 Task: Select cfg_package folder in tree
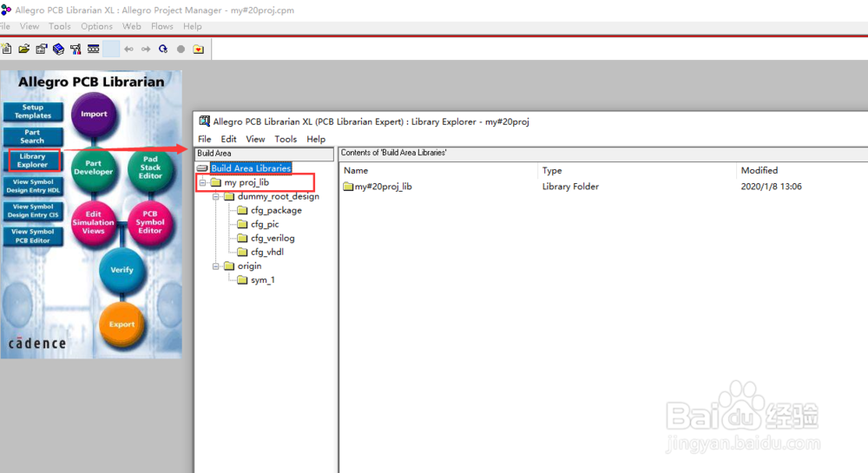276,210
